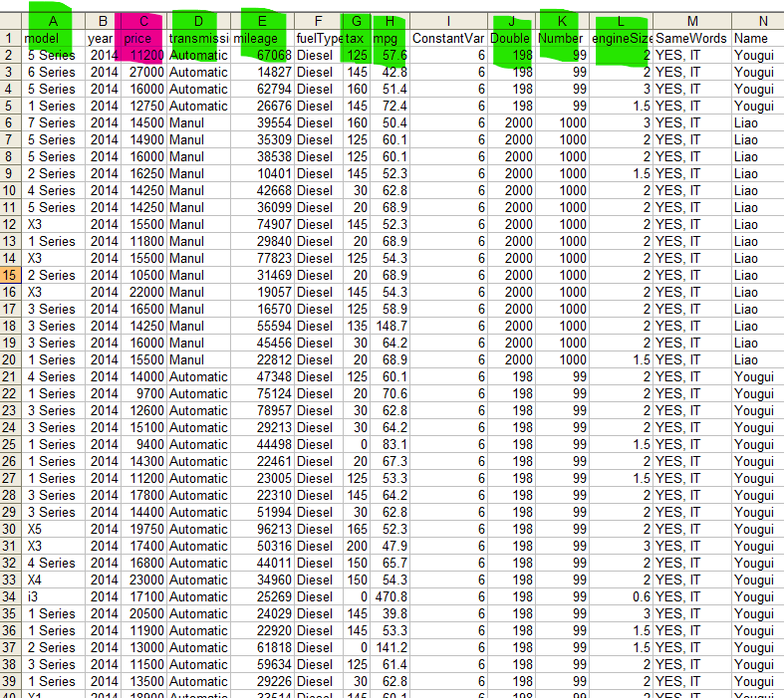Select column A header

[53, 21]
